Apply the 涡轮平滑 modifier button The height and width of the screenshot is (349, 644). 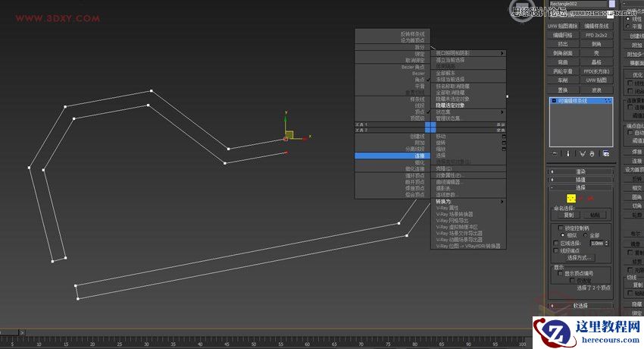pos(563,71)
